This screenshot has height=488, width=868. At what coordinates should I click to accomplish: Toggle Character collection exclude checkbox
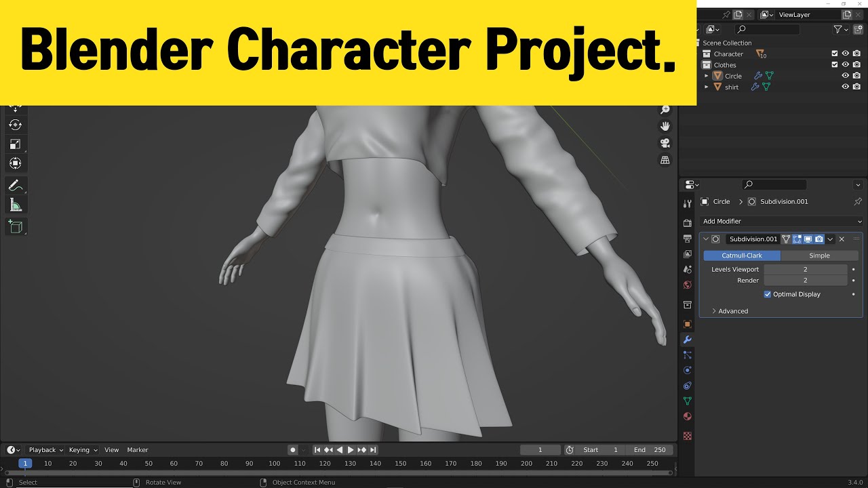click(x=835, y=54)
